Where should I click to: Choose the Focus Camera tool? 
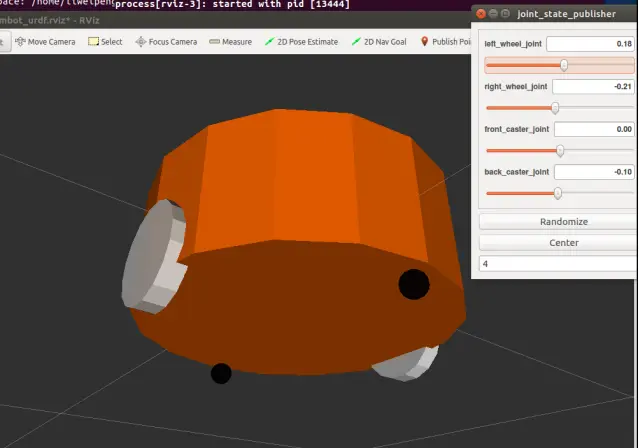pos(166,42)
